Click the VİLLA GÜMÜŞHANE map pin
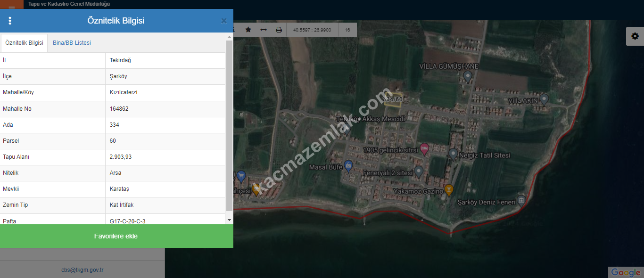 [x=468, y=76]
